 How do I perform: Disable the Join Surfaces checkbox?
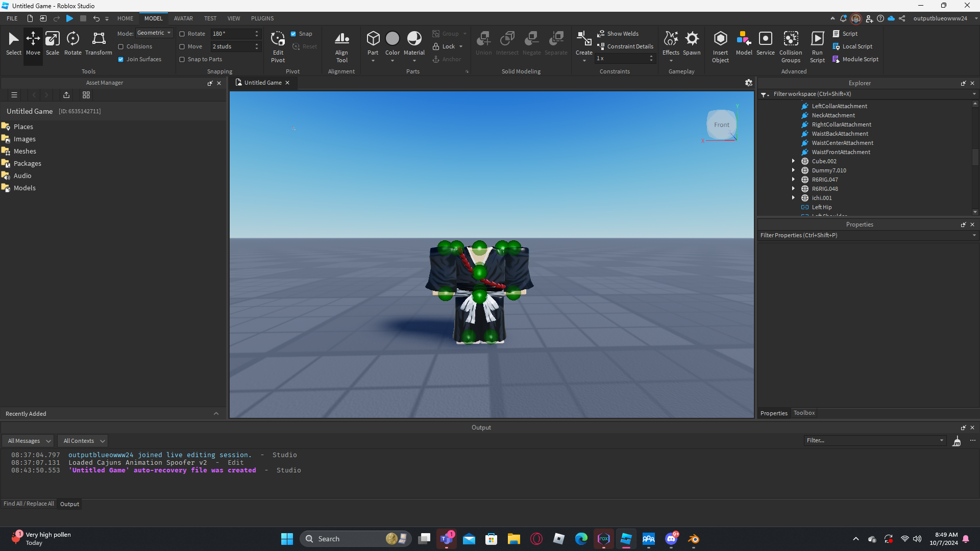[x=121, y=59]
